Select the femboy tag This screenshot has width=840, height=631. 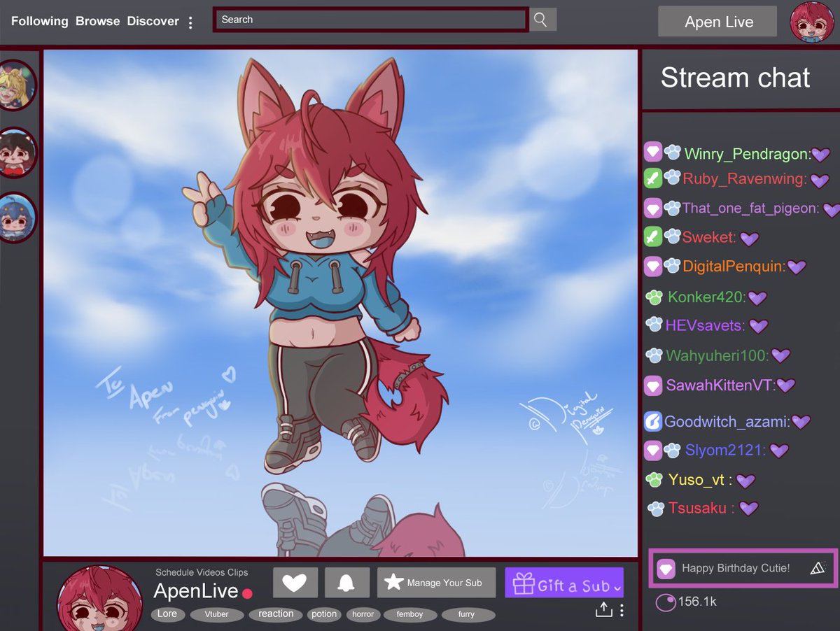click(x=409, y=614)
